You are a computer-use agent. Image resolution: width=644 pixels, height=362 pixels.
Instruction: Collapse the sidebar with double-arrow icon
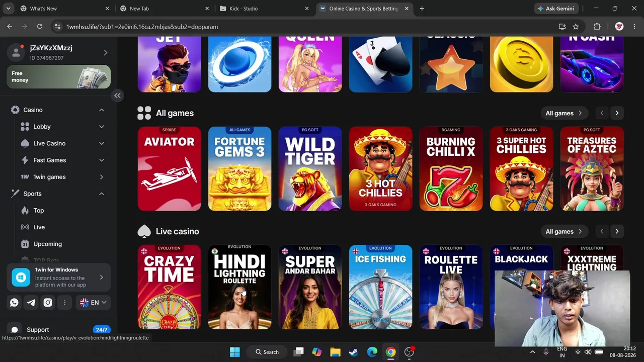(x=117, y=96)
